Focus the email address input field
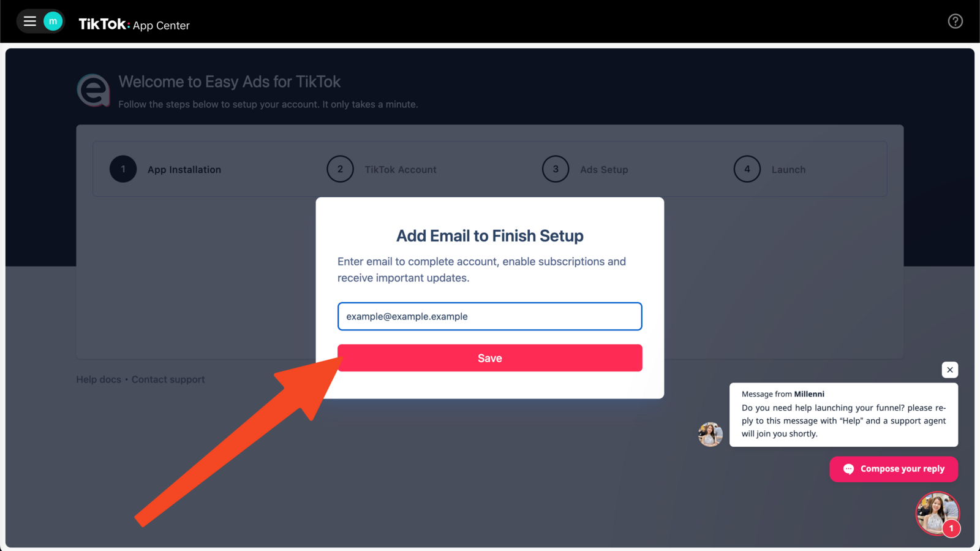This screenshot has height=551, width=980. [x=489, y=316]
